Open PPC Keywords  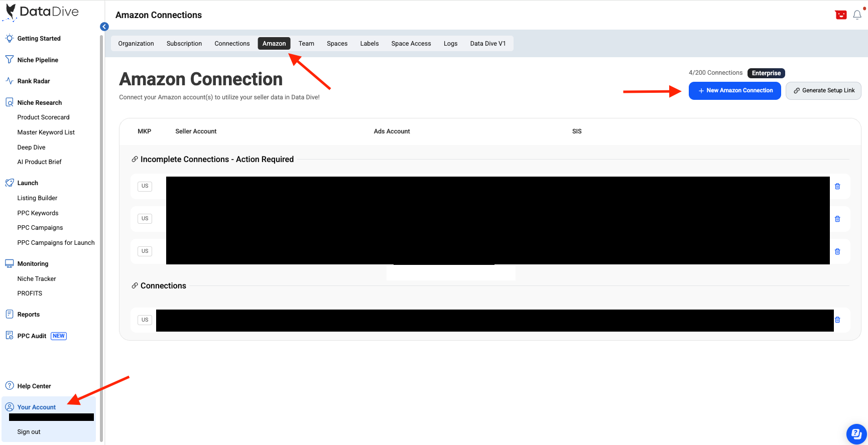click(38, 213)
